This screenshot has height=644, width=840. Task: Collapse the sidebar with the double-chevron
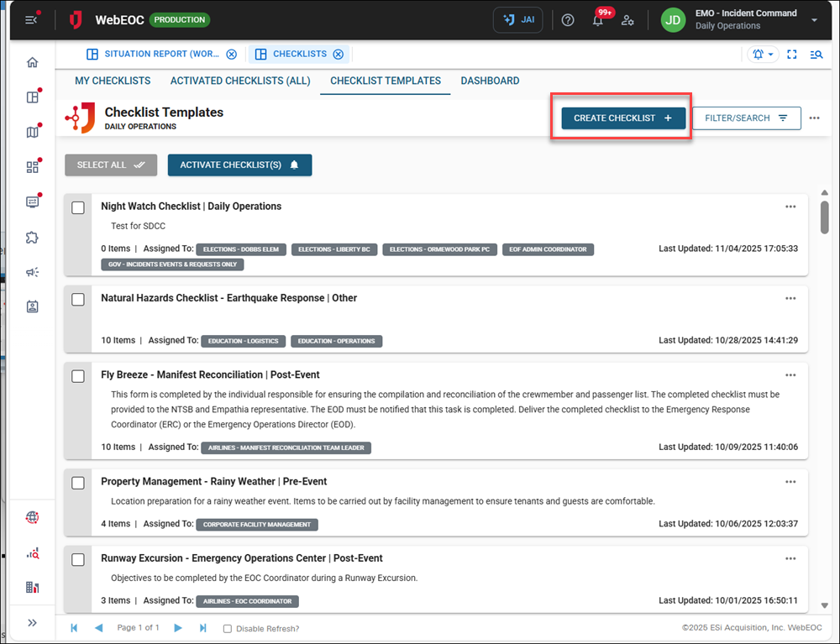click(x=32, y=623)
